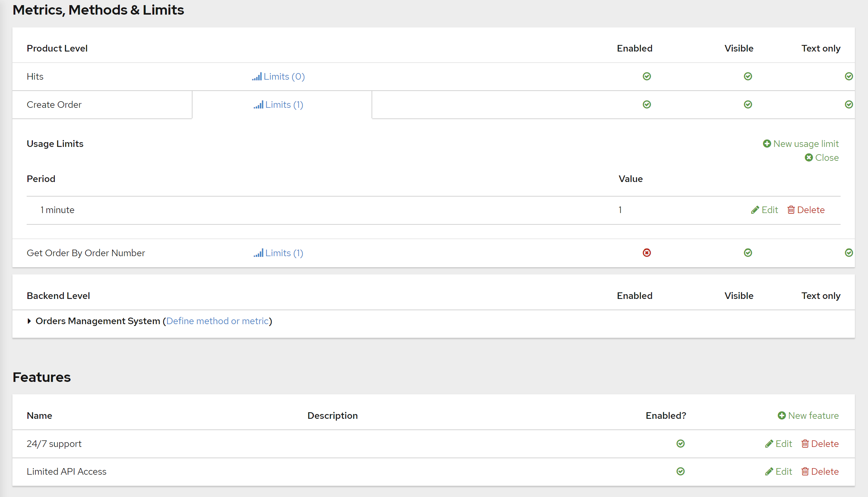
Task: Edit the Limited API Access feature
Action: click(778, 471)
